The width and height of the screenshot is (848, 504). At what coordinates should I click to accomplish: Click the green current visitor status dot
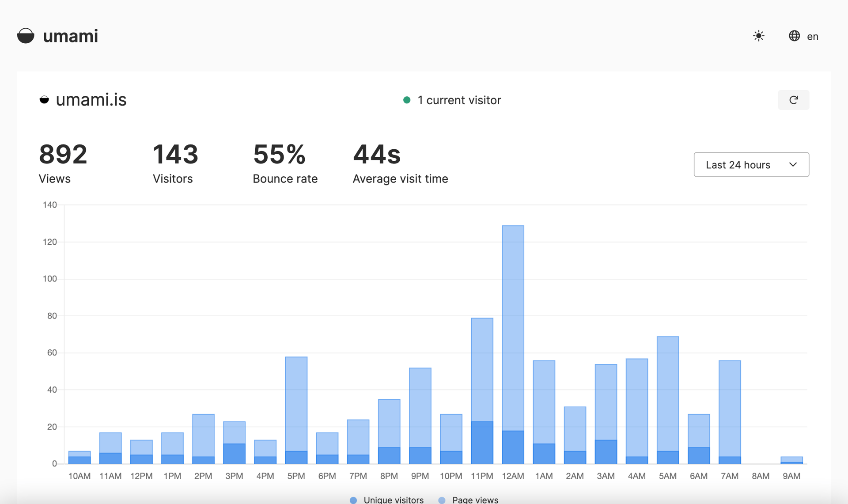(407, 100)
